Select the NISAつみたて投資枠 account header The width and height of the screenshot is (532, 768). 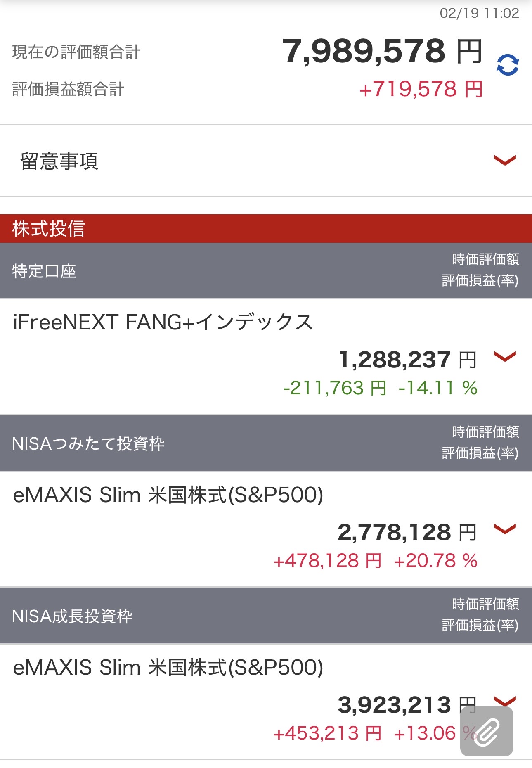tap(88, 444)
